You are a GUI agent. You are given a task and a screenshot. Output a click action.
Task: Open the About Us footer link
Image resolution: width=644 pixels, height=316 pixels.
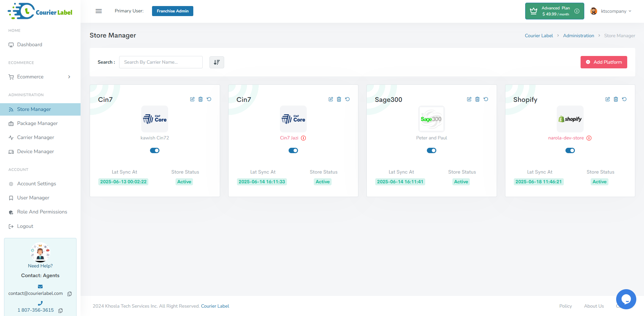(x=594, y=306)
